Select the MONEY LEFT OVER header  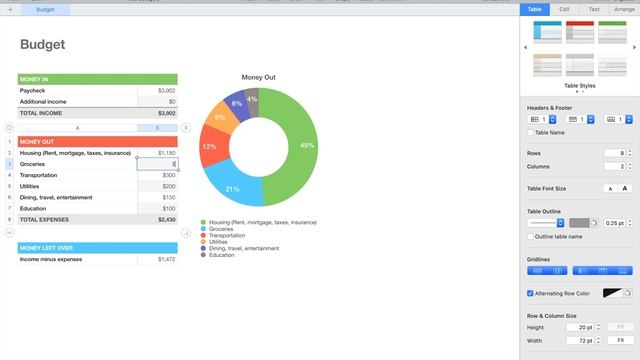coord(98,248)
